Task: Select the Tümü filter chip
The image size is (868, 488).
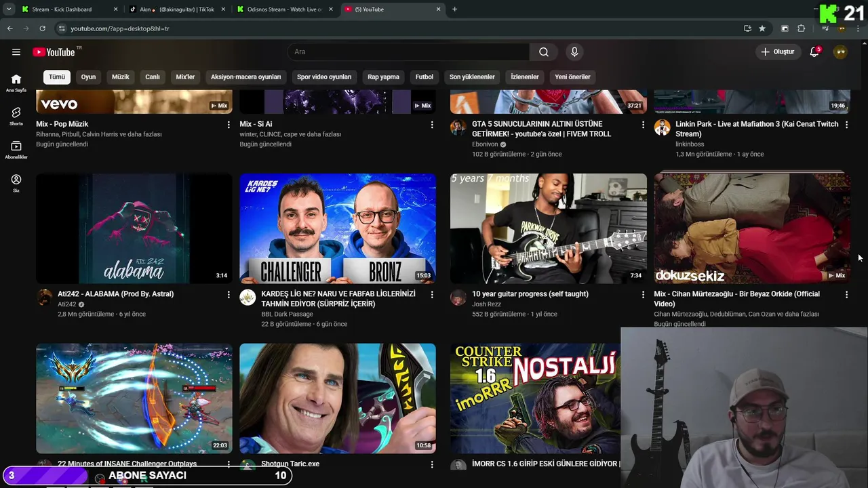Action: pyautogui.click(x=57, y=77)
